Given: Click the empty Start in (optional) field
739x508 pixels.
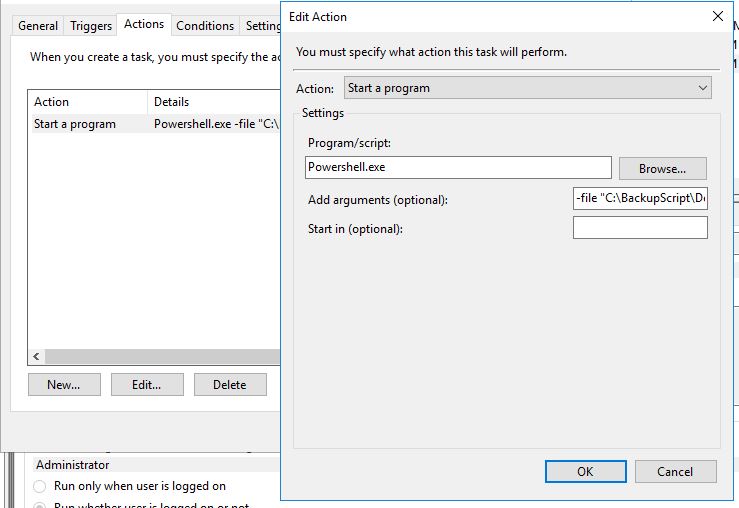Looking at the screenshot, I should [x=640, y=228].
